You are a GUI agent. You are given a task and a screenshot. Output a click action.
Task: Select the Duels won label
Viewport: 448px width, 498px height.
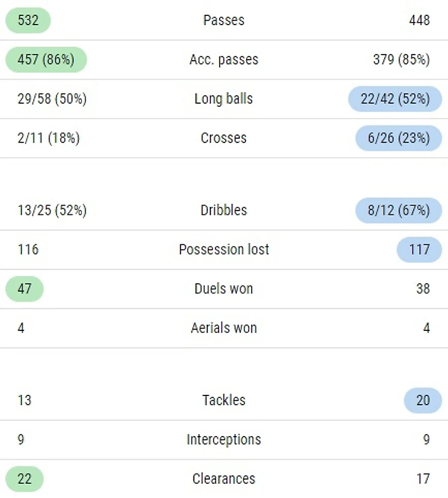pos(223,289)
